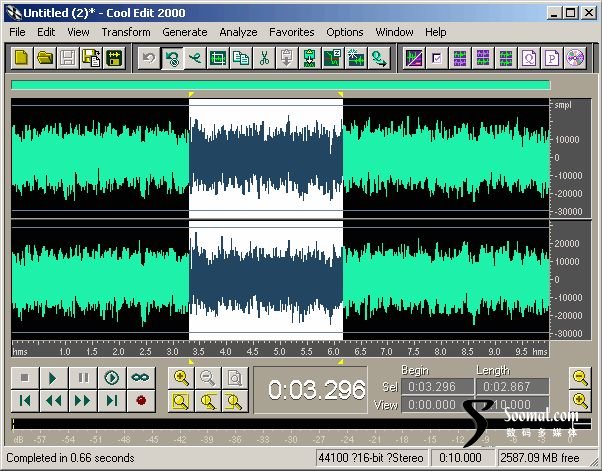Click the Pause button

[83, 378]
